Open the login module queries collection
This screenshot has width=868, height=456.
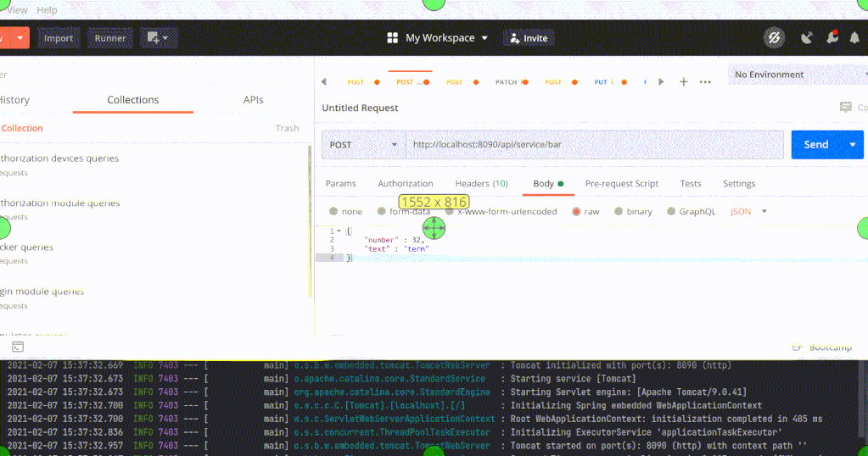pos(42,292)
